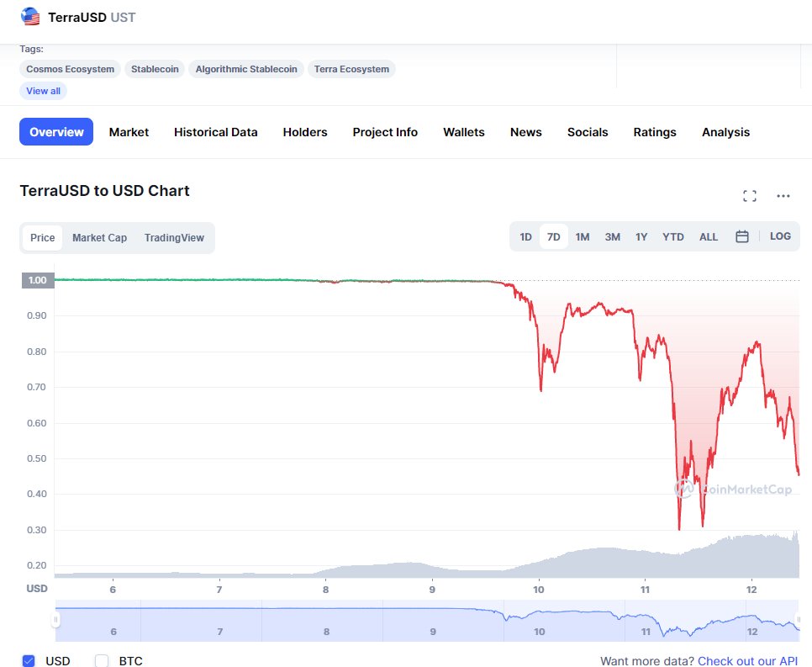Choose the 3M chart range
812x667 pixels.
(x=613, y=237)
